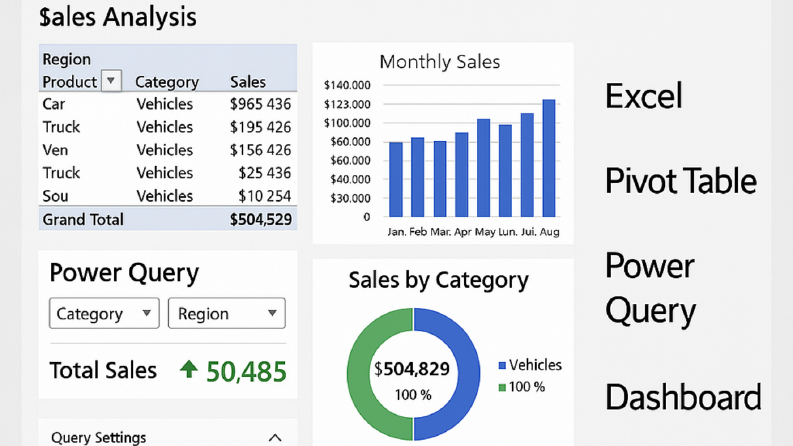Select the Sales column header
This screenshot has height=446, width=793.
pyautogui.click(x=248, y=81)
